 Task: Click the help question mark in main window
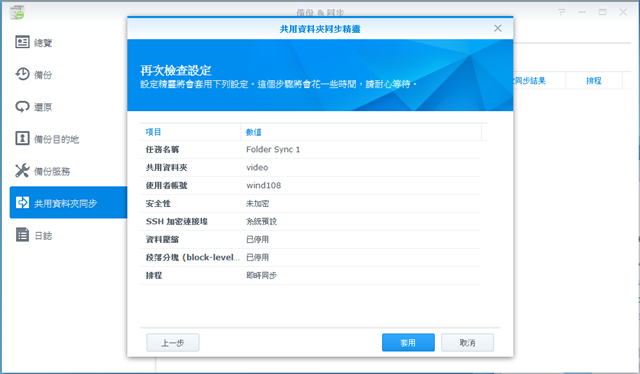coord(562,12)
